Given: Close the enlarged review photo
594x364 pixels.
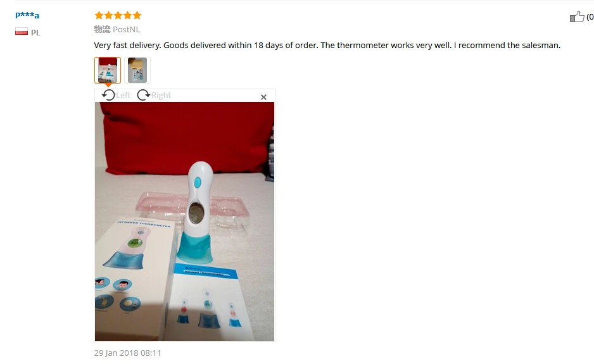Looking at the screenshot, I should pos(263,97).
